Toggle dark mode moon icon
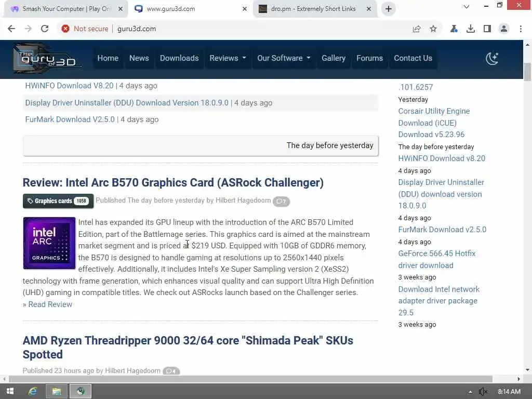Image resolution: width=532 pixels, height=399 pixels. click(x=492, y=58)
